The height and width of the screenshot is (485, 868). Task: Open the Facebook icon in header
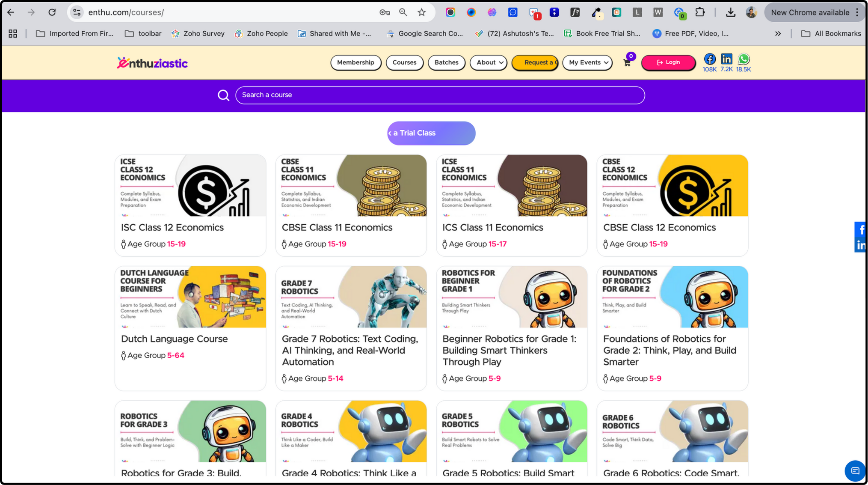(709, 59)
